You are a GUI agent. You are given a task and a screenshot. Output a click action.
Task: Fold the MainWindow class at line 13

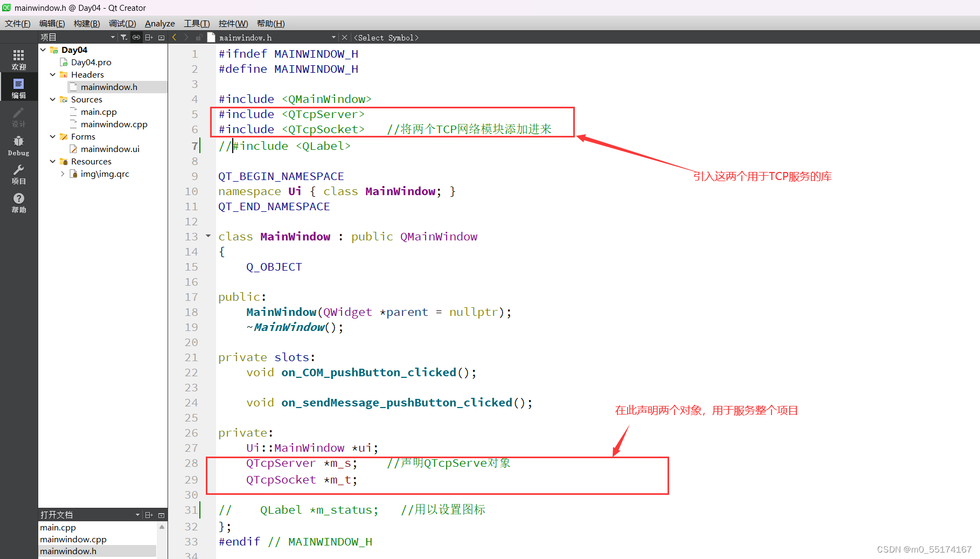point(208,236)
